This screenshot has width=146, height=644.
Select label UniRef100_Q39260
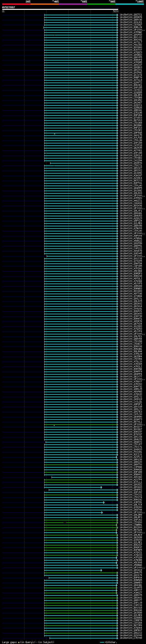(131, 507)
